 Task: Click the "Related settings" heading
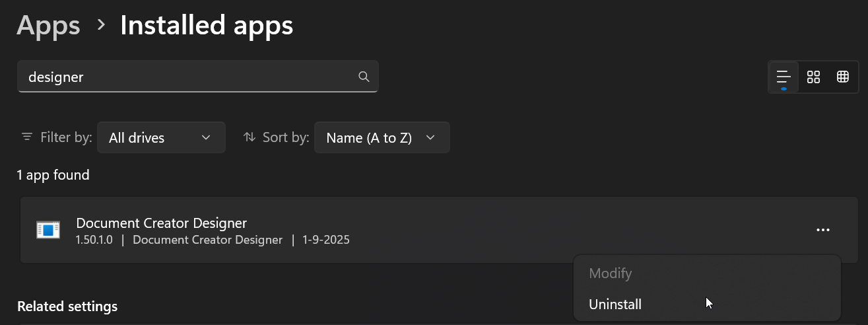pos(67,307)
